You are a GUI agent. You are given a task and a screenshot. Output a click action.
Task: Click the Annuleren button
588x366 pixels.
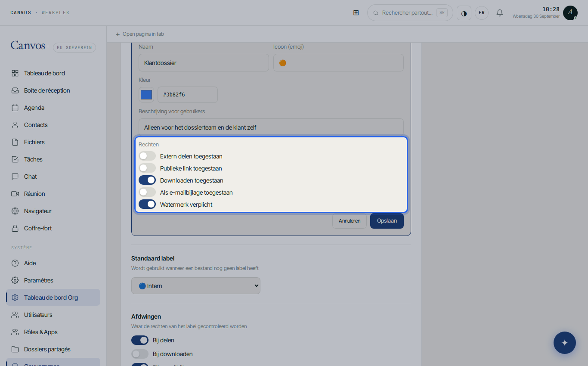point(350,221)
